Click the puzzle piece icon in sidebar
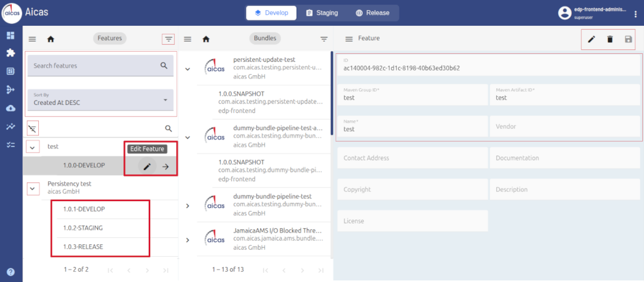Image resolution: width=644 pixels, height=282 pixels. (x=11, y=53)
